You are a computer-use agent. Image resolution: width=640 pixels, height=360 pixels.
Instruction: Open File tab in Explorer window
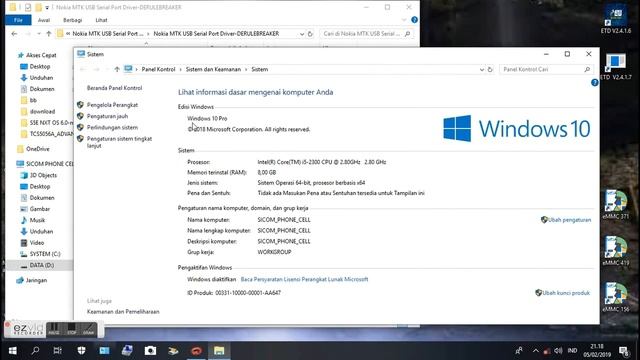(x=18, y=20)
